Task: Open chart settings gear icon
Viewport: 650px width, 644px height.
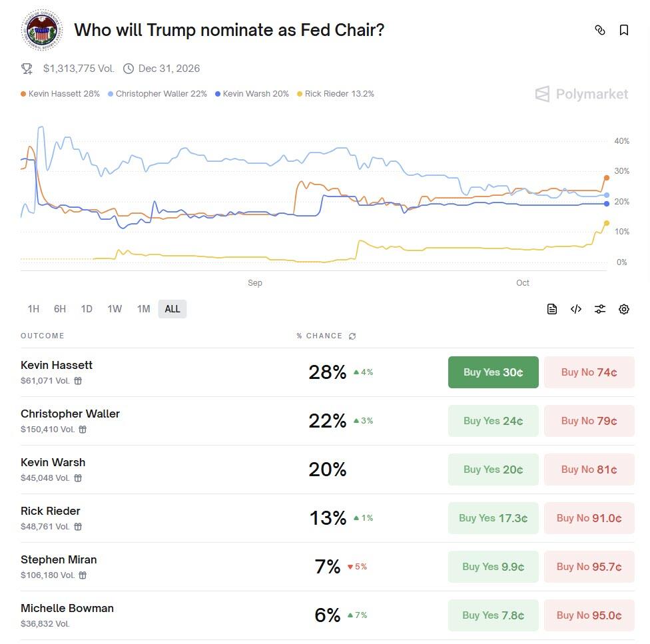Action: click(x=624, y=309)
